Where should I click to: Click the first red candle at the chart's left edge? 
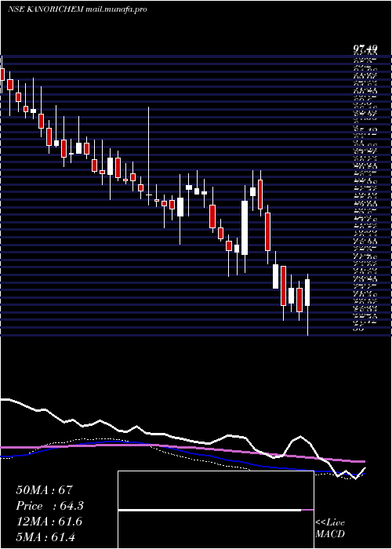[2, 75]
